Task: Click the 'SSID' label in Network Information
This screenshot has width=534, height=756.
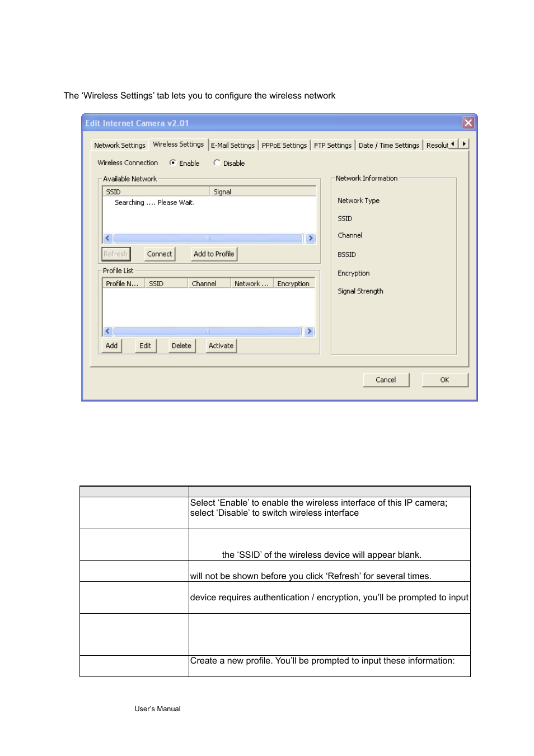Action: point(345,218)
